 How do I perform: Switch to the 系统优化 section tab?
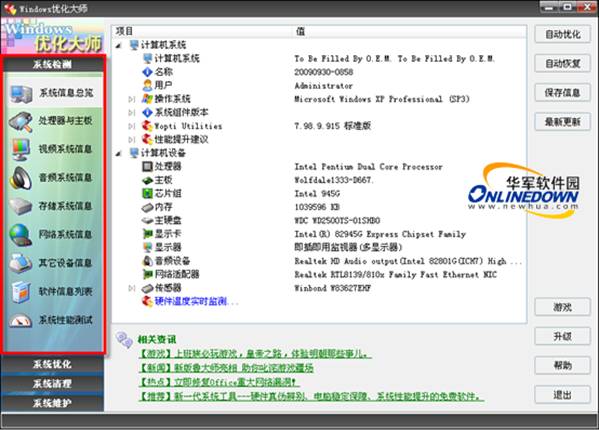[x=52, y=364]
